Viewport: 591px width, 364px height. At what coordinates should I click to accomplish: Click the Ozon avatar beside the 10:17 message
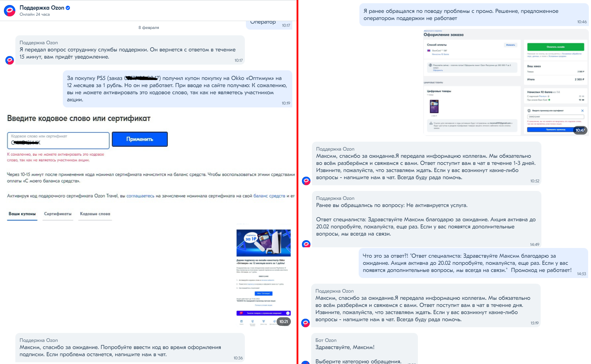[x=10, y=60]
